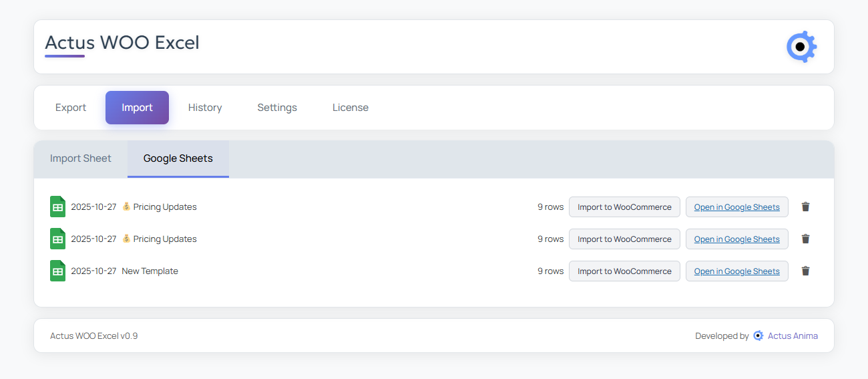Switch to the Import Sheet sub-tab
Screen dimensions: 868x379
(x=81, y=159)
